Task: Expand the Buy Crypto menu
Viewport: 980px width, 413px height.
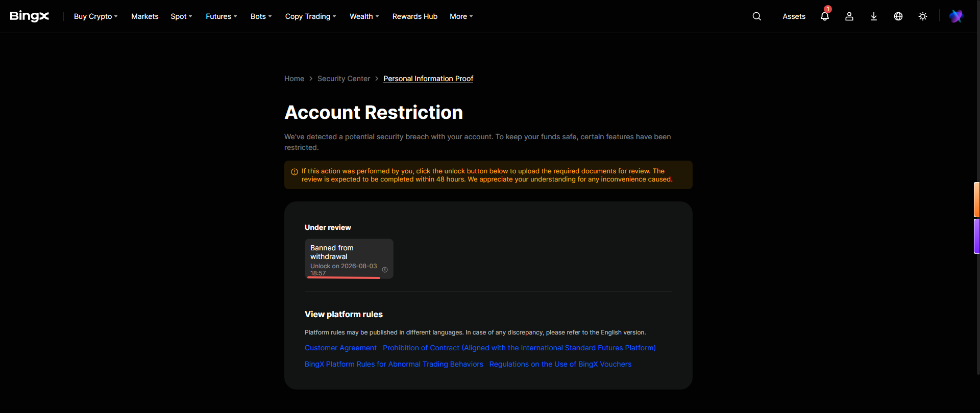Action: 96,16
